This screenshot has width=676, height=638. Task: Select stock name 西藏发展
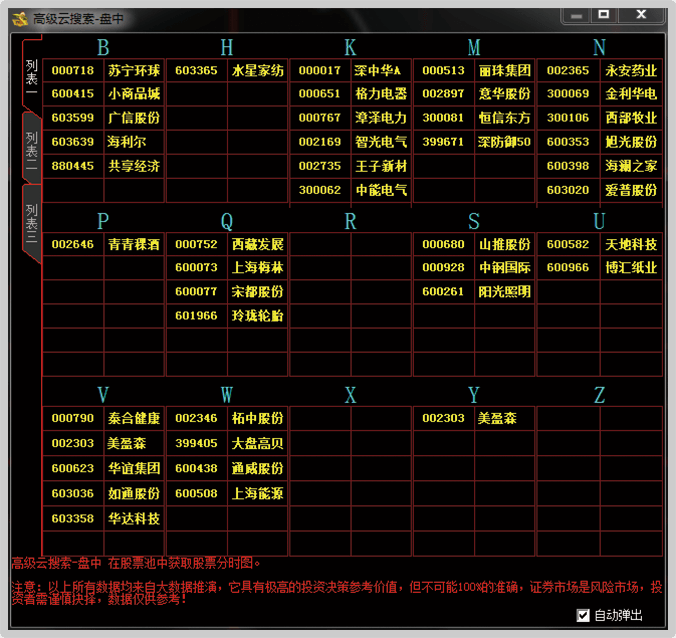[x=257, y=244]
